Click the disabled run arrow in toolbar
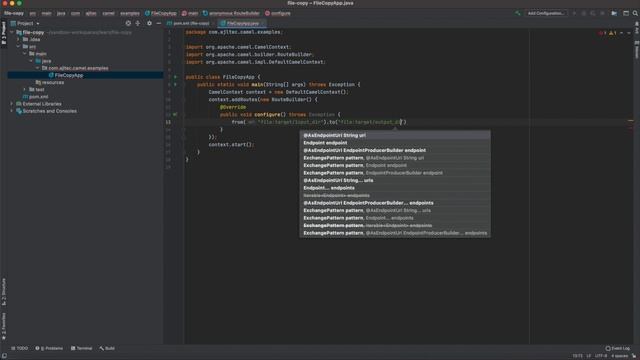This screenshot has width=640, height=360. 574,13
